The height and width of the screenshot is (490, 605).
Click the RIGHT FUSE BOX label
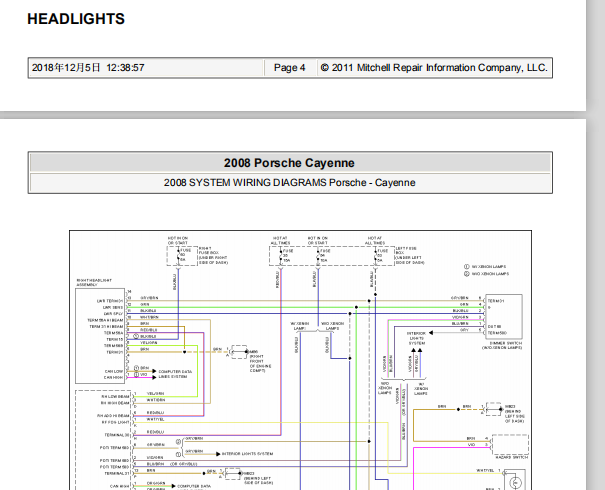213,255
